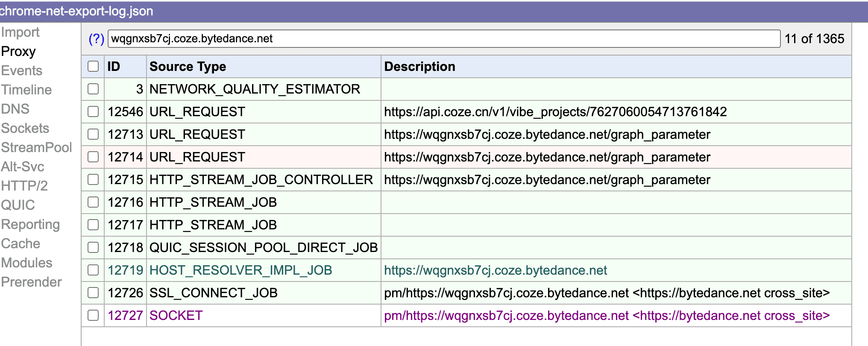The width and height of the screenshot is (868, 346).
Task: Click the Description column header
Action: (419, 66)
